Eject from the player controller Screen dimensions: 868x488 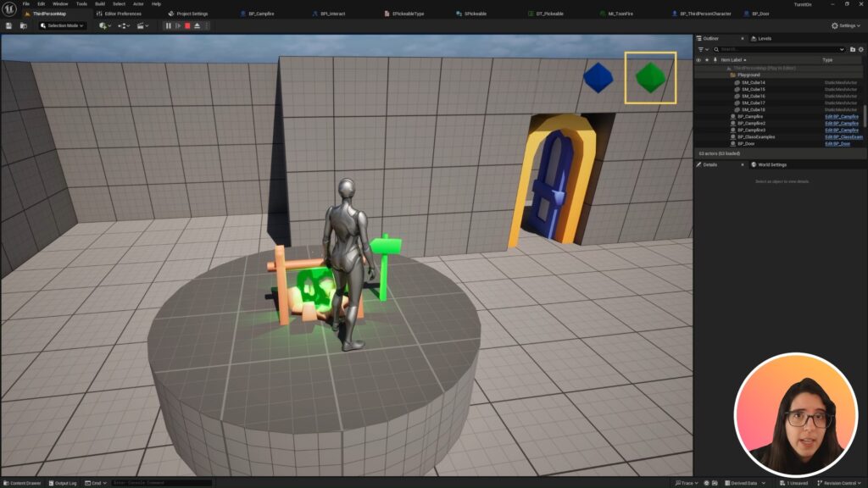pyautogui.click(x=197, y=26)
